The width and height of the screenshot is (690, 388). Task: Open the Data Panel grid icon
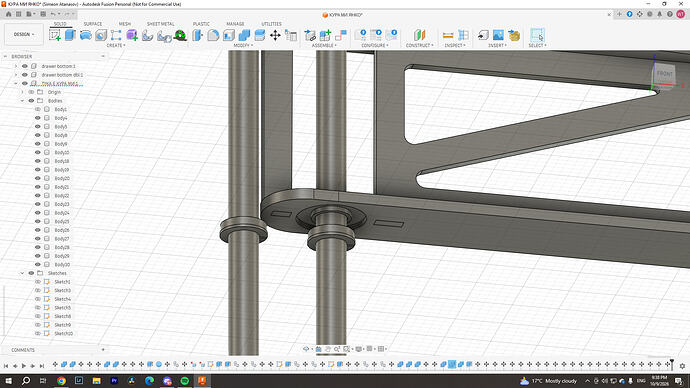pos(18,14)
